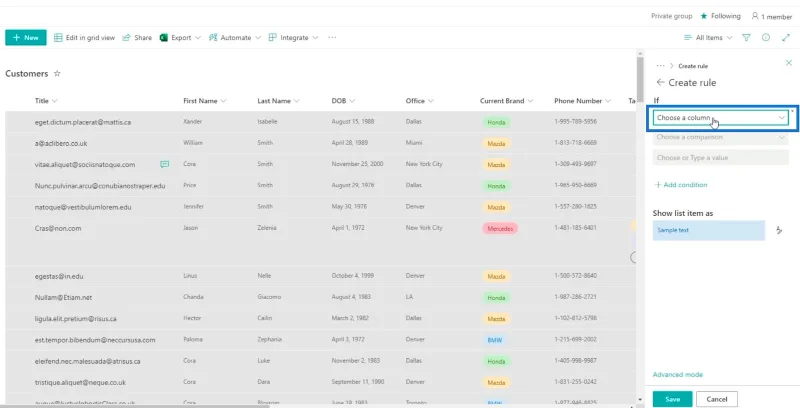Screen dimensions: 800x408
Task: Click the back arrow beside Create rule
Action: pyautogui.click(x=660, y=82)
